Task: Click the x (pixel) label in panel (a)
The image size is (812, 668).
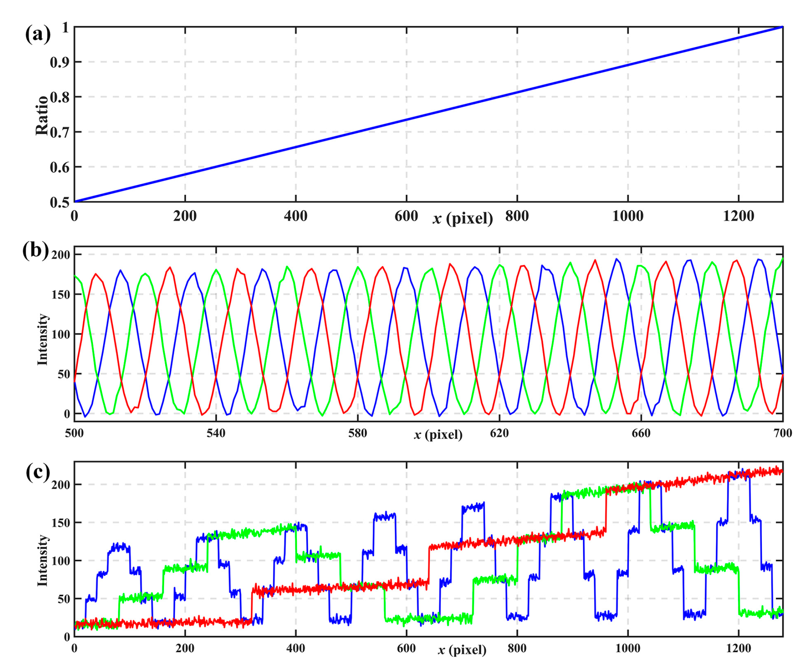Action: [x=462, y=219]
